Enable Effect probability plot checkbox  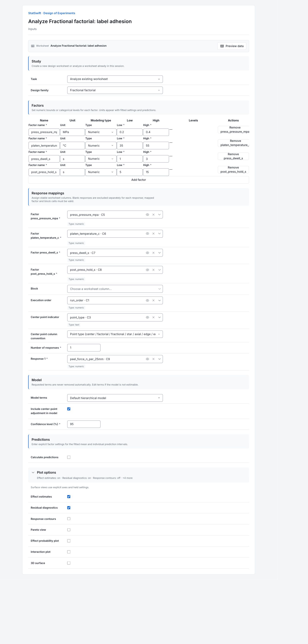pyautogui.click(x=69, y=541)
